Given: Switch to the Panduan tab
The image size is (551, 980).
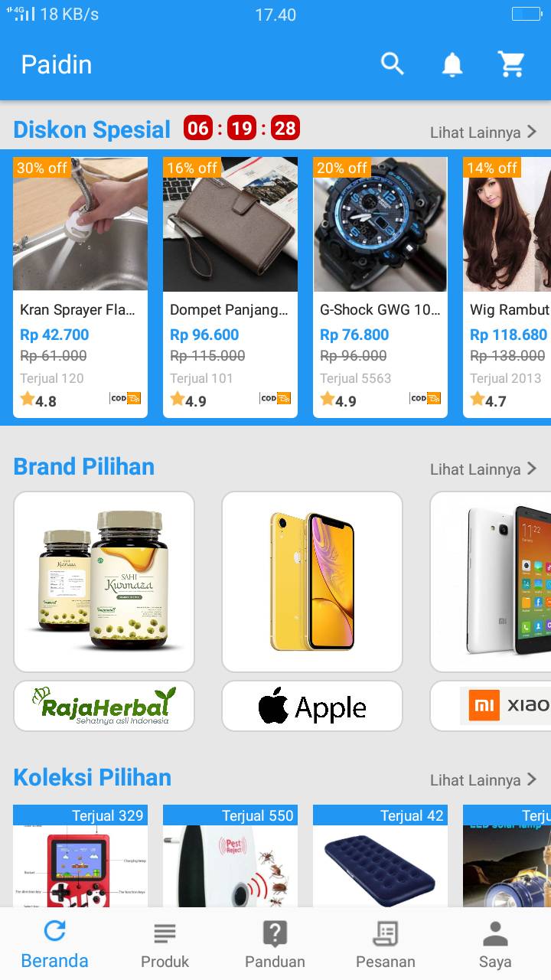Looking at the screenshot, I should [275, 946].
